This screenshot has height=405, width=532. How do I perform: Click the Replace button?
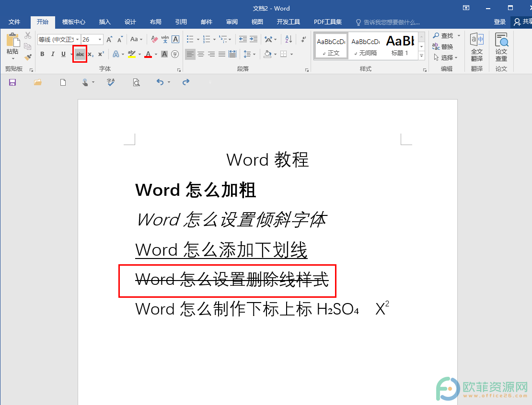(x=443, y=47)
